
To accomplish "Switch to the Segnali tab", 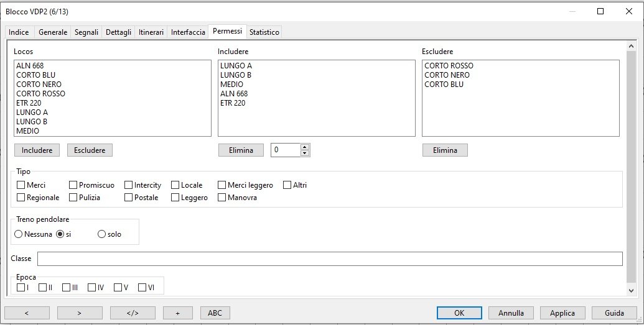I will click(x=86, y=32).
